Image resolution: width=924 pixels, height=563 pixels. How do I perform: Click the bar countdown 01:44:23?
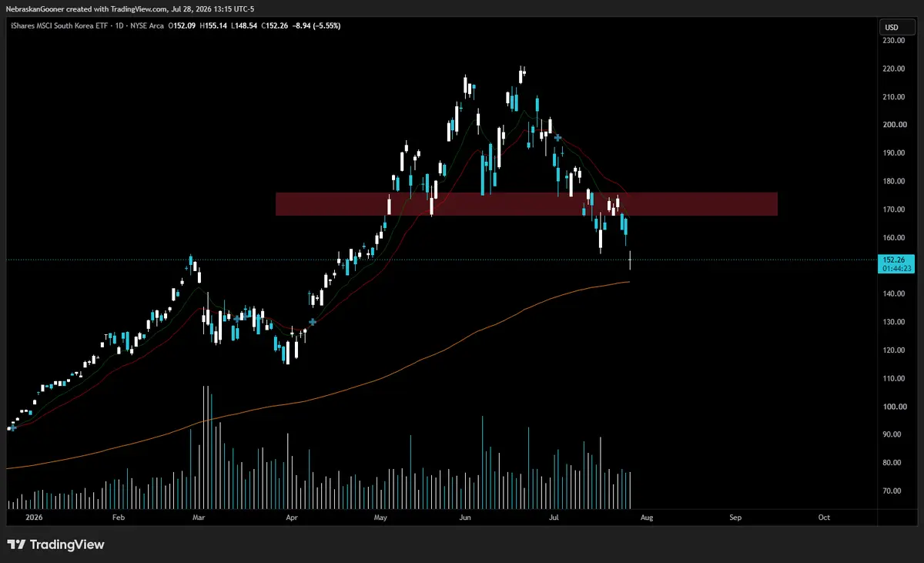coord(896,268)
